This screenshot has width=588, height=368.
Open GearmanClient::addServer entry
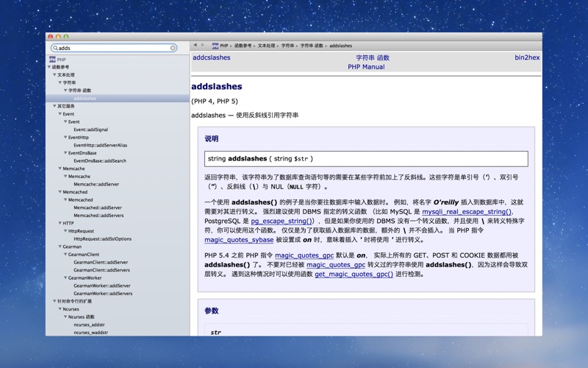tap(101, 262)
